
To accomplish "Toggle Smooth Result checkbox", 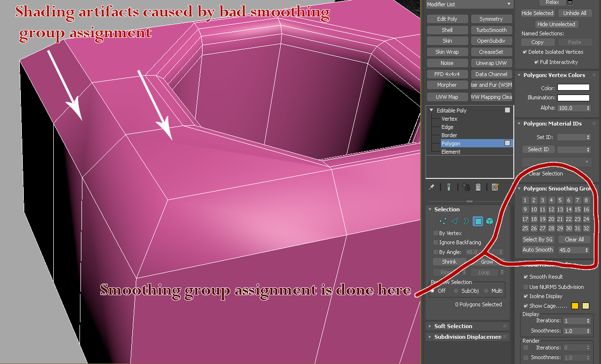I will 526,277.
